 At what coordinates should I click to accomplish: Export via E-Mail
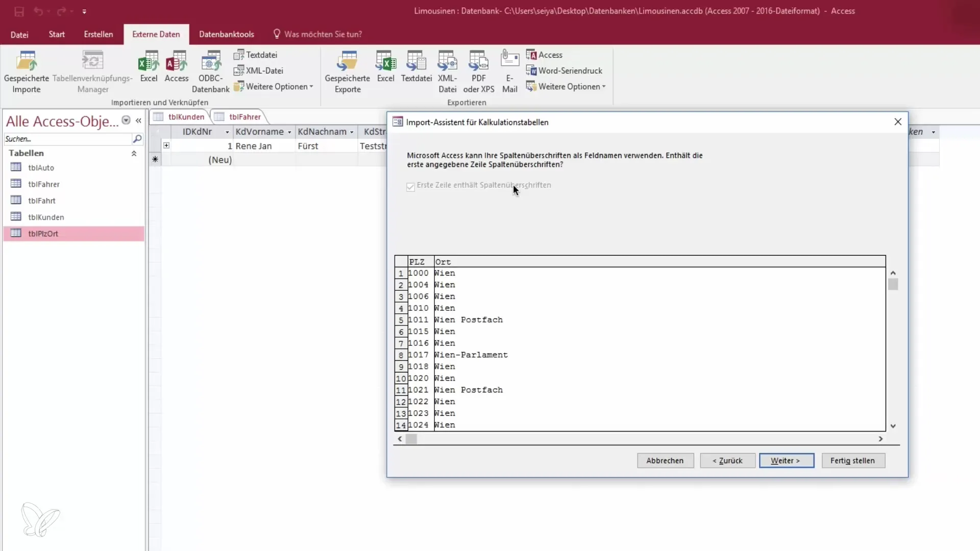pyautogui.click(x=509, y=72)
